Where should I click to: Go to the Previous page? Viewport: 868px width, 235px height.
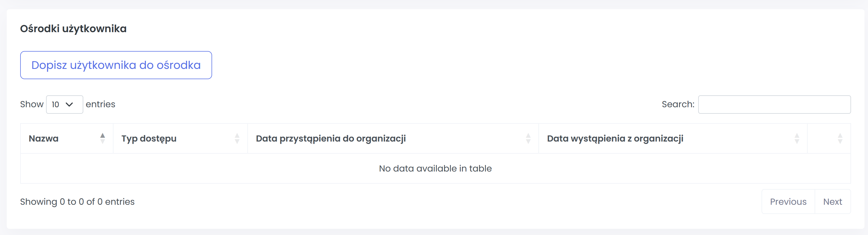788,202
